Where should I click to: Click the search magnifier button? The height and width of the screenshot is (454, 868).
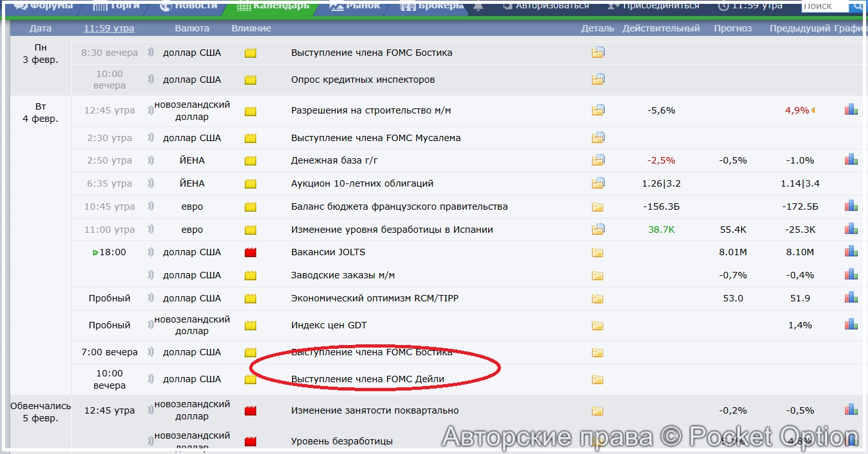tap(858, 6)
